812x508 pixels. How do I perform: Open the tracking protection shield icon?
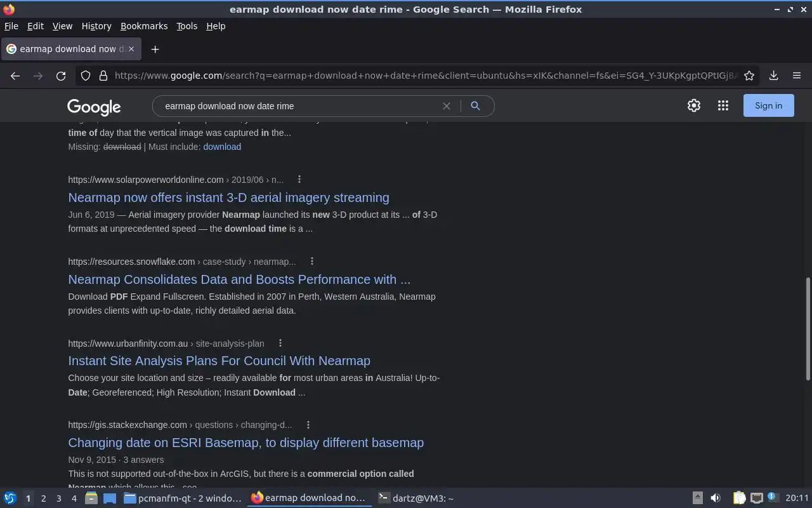pos(86,76)
